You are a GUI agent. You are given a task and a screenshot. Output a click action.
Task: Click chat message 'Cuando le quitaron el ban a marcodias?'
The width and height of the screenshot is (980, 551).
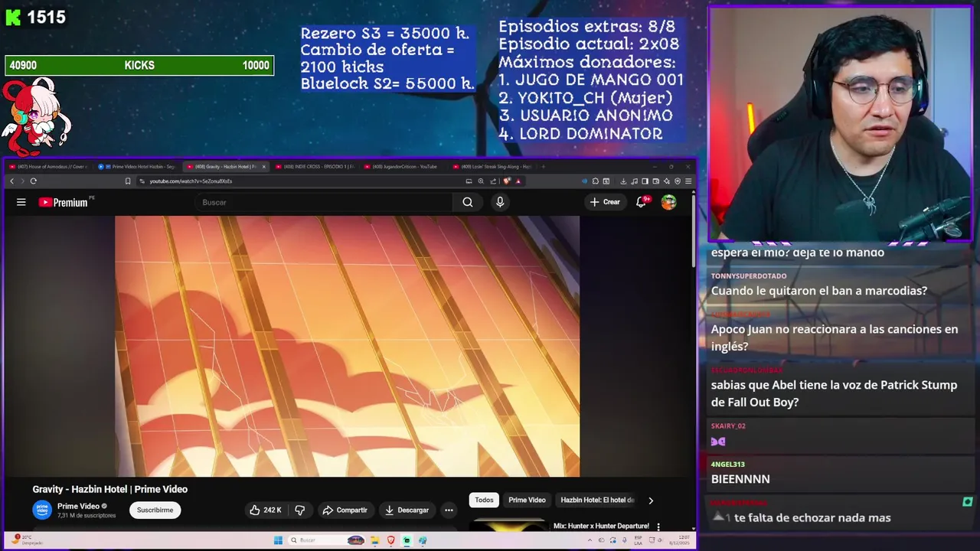[819, 291]
